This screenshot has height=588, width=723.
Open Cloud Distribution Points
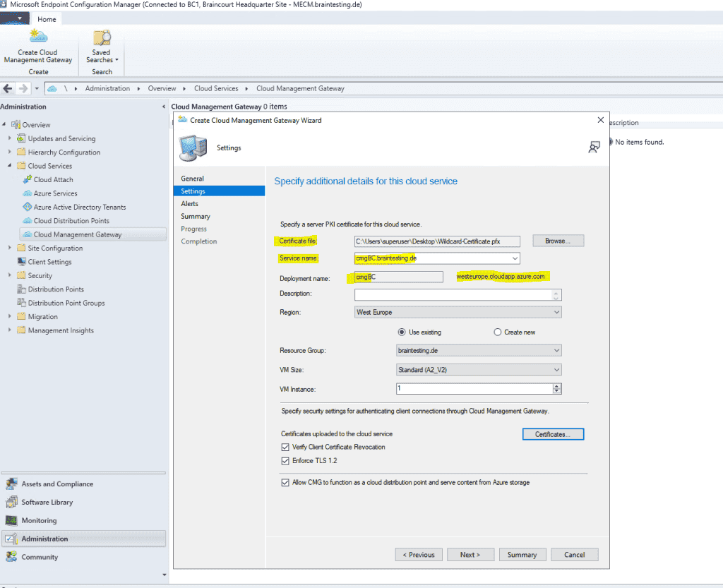(x=71, y=220)
